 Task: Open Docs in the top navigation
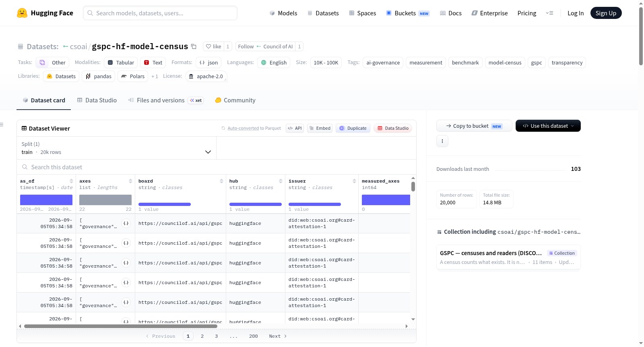tap(451, 13)
